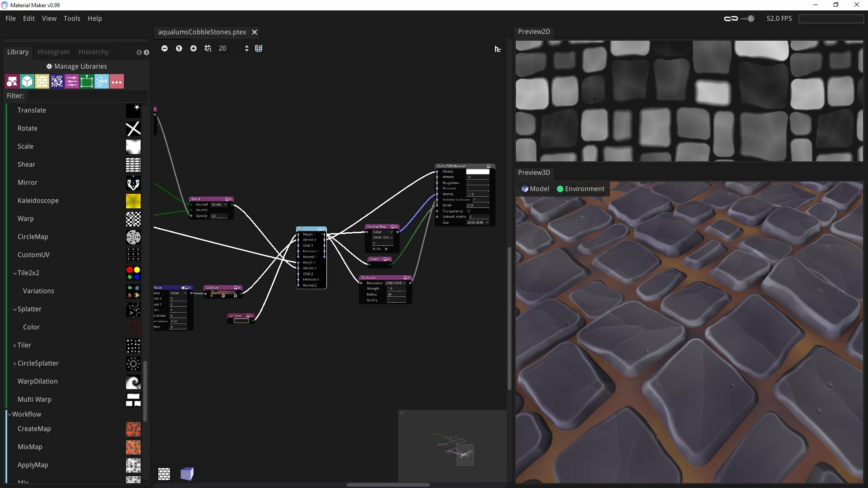Click the hierarchical layout button above the graph

[x=498, y=49]
